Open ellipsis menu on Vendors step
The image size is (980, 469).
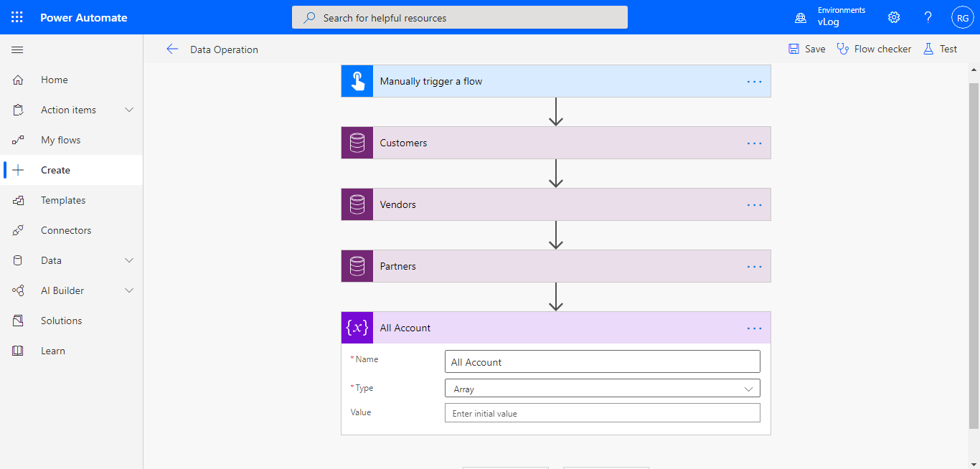tap(754, 205)
